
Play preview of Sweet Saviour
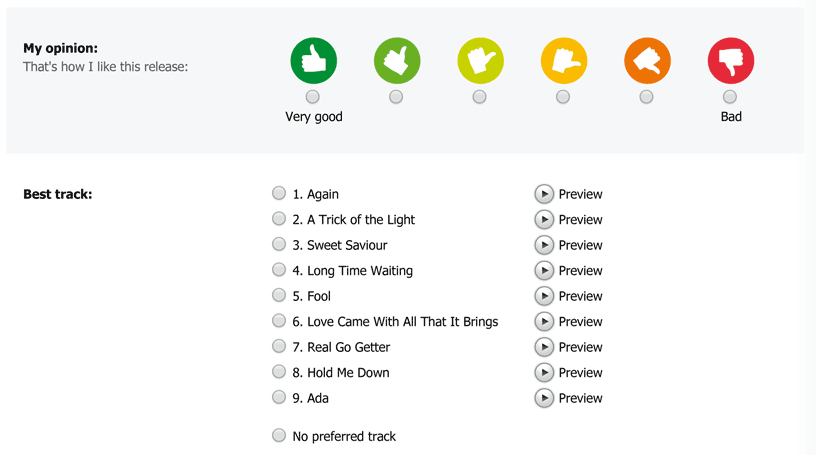point(544,245)
